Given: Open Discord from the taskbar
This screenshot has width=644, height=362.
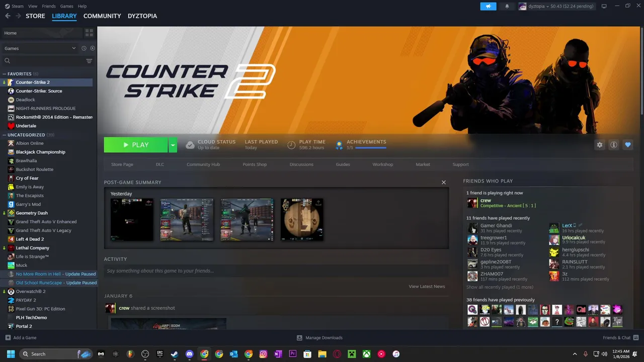Looking at the screenshot, I should 189,354.
